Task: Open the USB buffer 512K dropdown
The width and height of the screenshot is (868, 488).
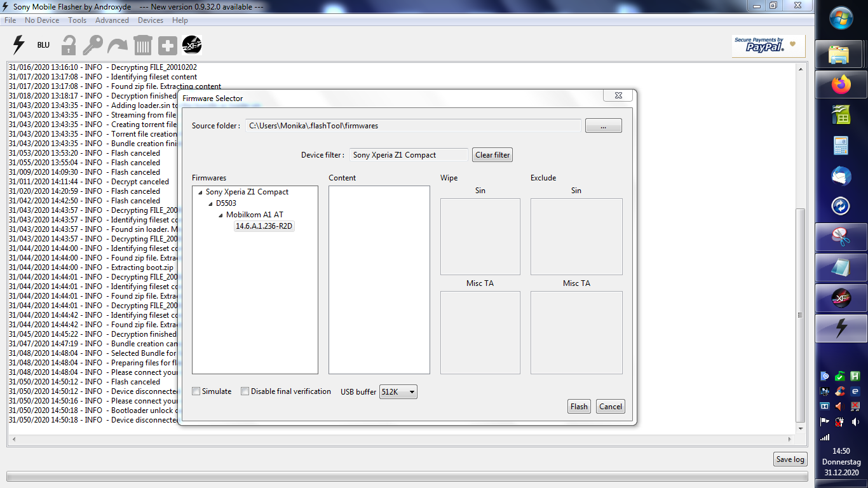Action: 398,392
